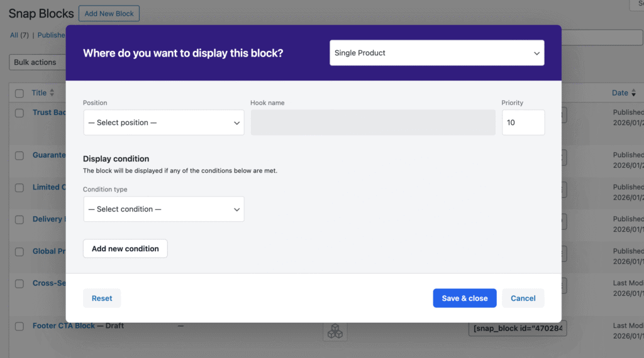Open the Footer CTA Block title link
Viewport: 644px width, 358px height.
[64, 326]
